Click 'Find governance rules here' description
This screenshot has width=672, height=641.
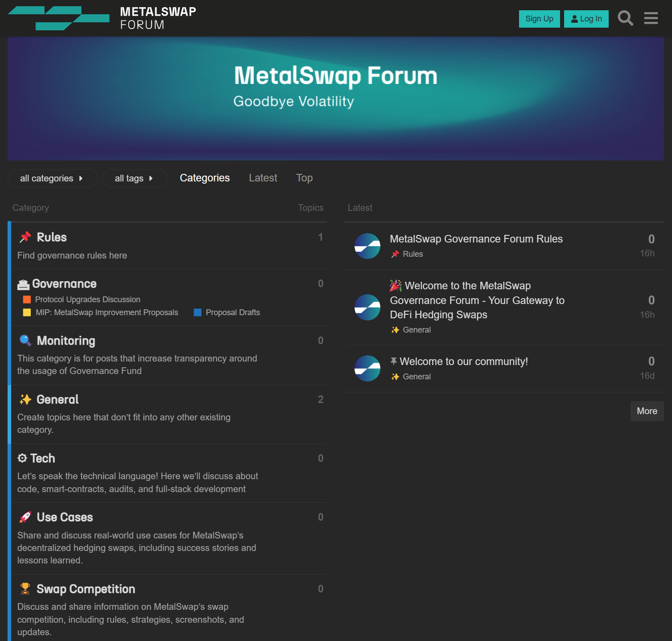tap(72, 255)
